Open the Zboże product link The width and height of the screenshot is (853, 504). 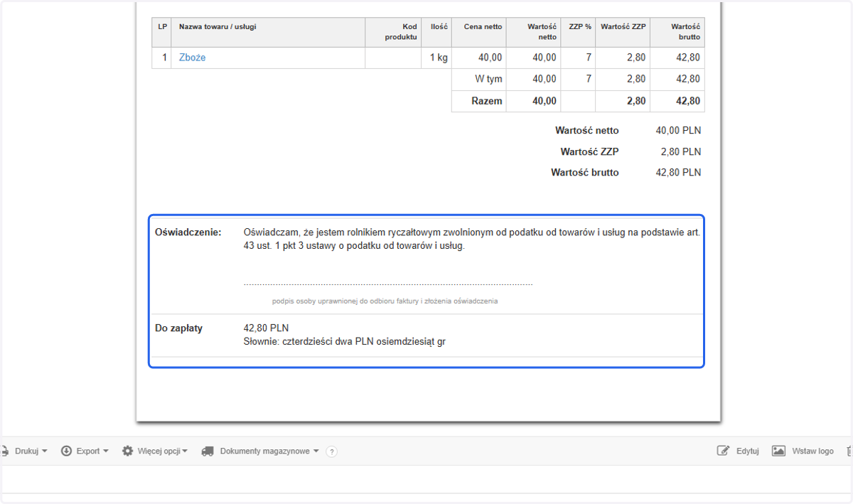[x=192, y=58]
